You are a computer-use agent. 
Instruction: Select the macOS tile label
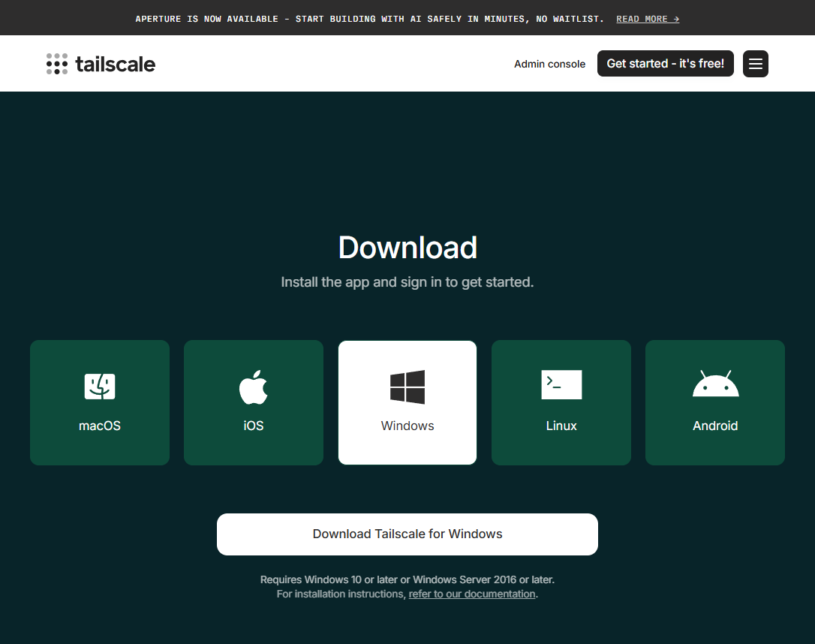[100, 426]
